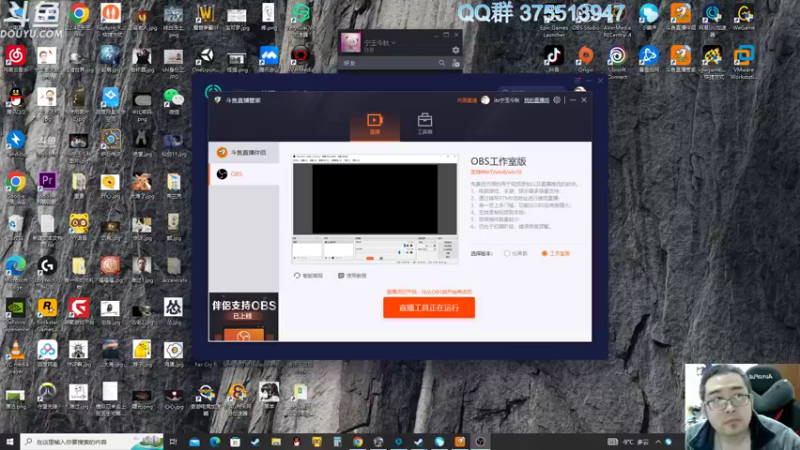Open settings gear in Douyu manager title bar

557,100
